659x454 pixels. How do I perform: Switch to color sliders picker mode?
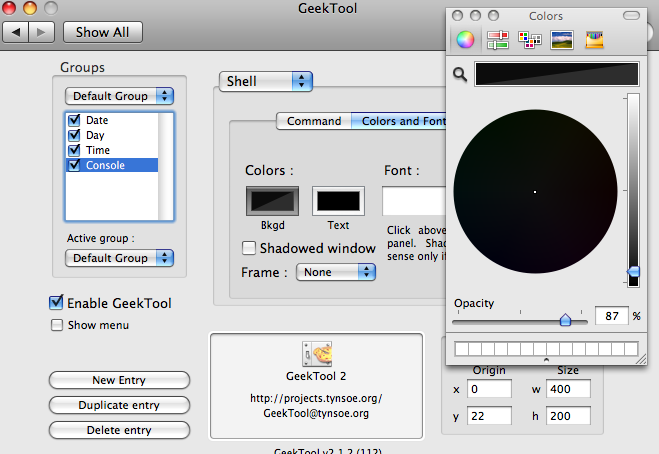point(497,40)
